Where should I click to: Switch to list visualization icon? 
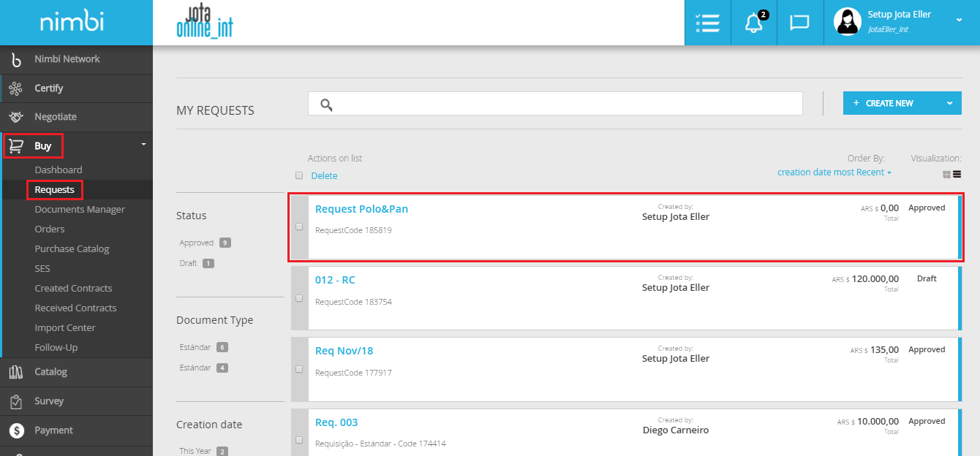(957, 175)
